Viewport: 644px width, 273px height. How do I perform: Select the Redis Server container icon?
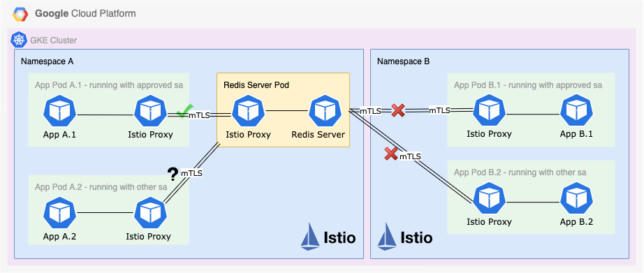point(325,111)
